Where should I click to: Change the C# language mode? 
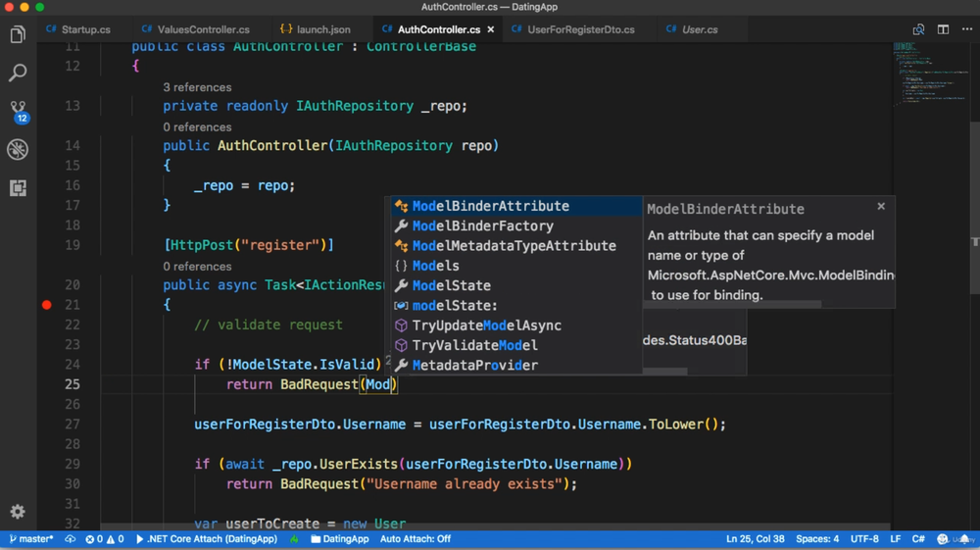coord(918,539)
